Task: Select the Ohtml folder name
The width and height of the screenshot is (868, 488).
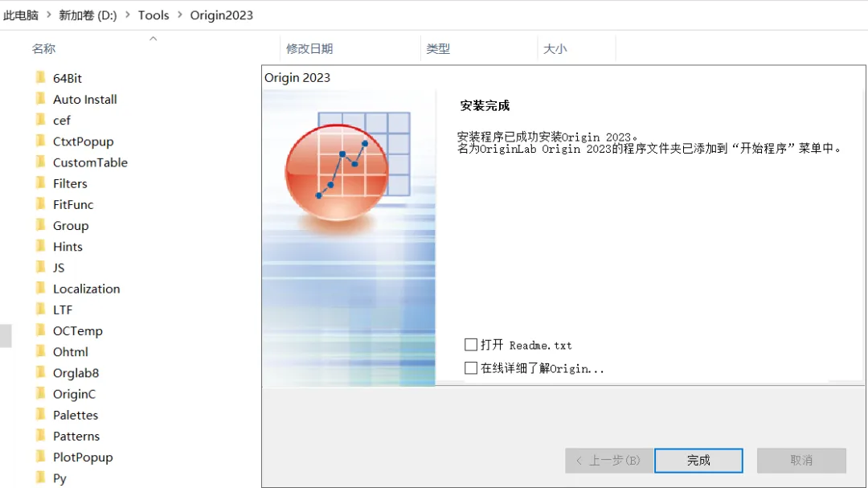Action: tap(70, 352)
